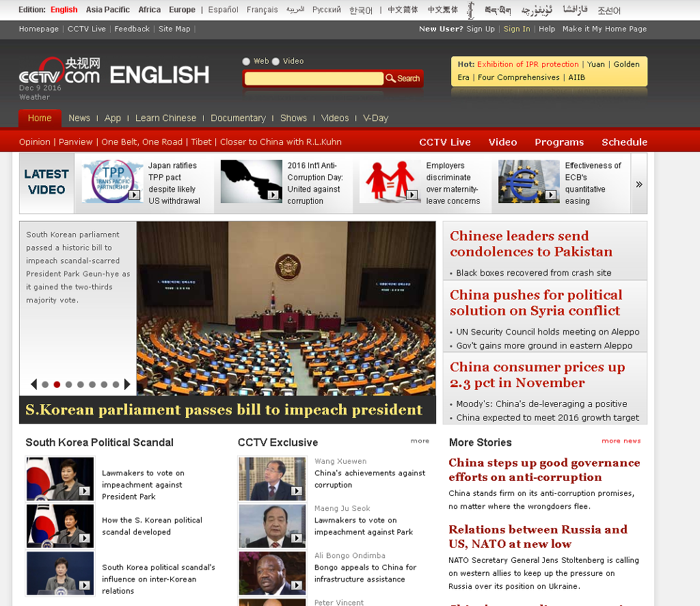Viewport: 700px width, 606px height.
Task: Select the Web search radio button
Action: [x=246, y=62]
